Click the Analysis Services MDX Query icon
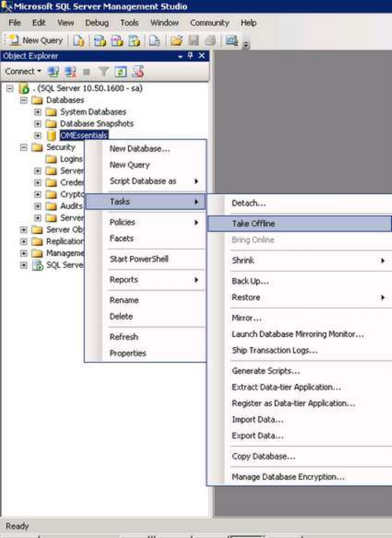The width and height of the screenshot is (392, 538). 100,40
